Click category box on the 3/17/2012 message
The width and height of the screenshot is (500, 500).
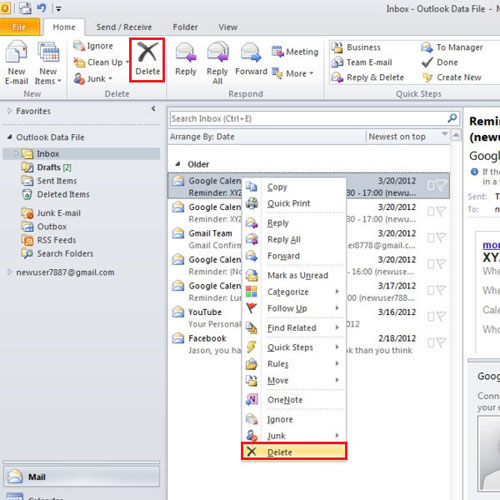[x=431, y=290]
